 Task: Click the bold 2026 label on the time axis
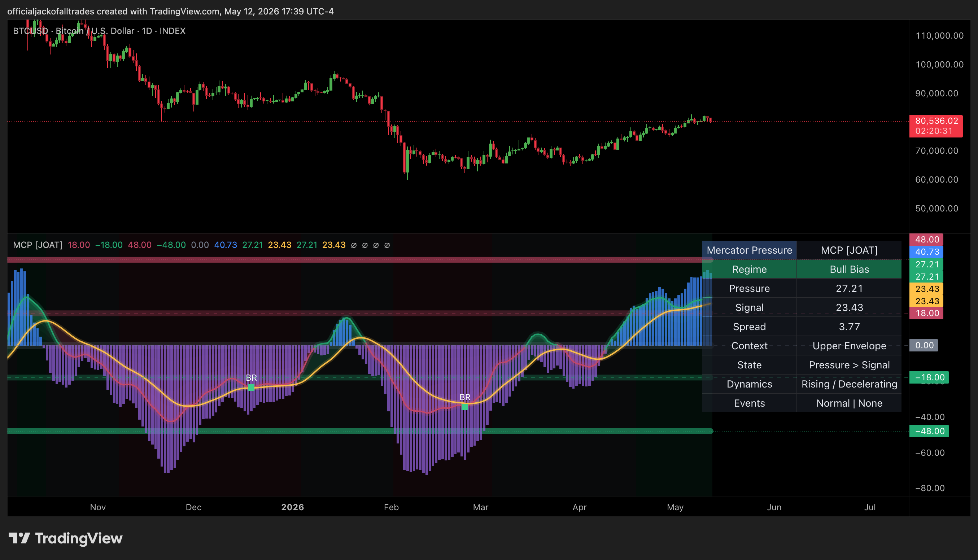(292, 507)
